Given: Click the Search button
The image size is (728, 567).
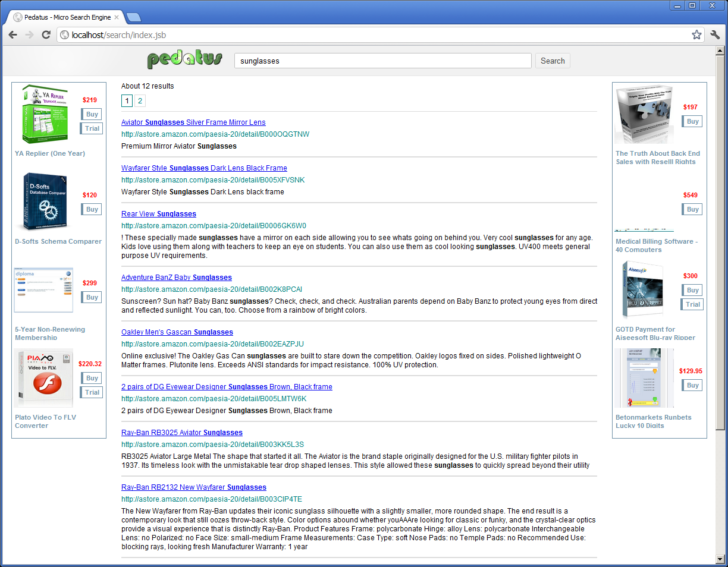Looking at the screenshot, I should pyautogui.click(x=553, y=61).
